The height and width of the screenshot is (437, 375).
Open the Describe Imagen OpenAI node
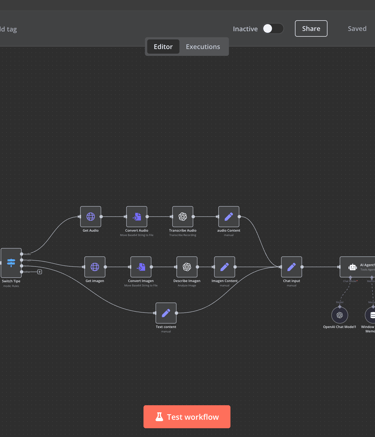187,267
